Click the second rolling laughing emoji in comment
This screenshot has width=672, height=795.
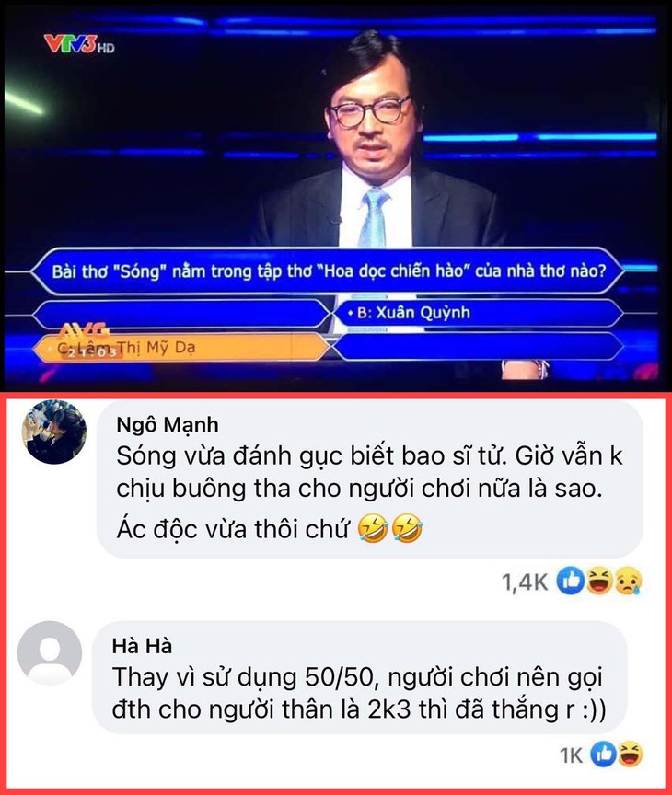click(407, 529)
